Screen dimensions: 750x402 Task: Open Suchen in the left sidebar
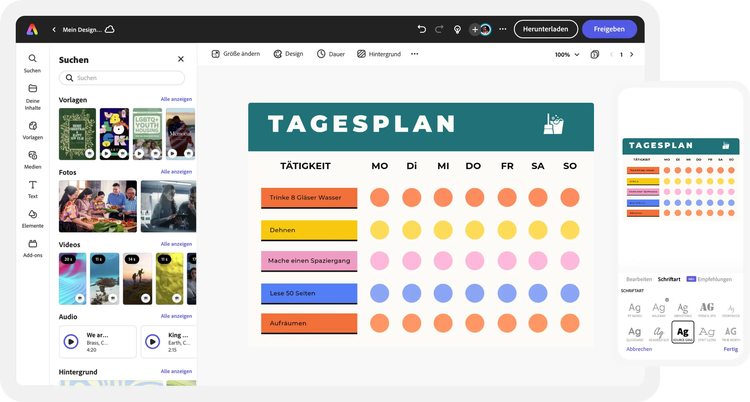33,63
